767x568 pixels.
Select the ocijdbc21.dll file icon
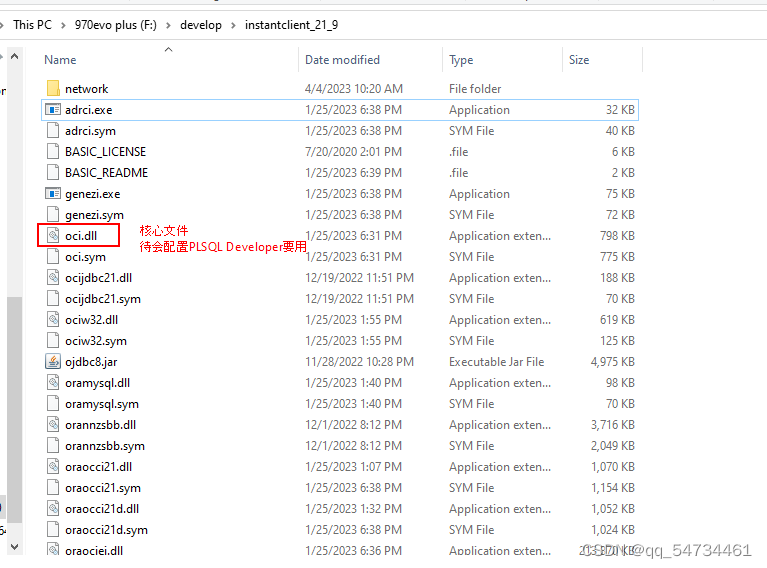(53, 278)
